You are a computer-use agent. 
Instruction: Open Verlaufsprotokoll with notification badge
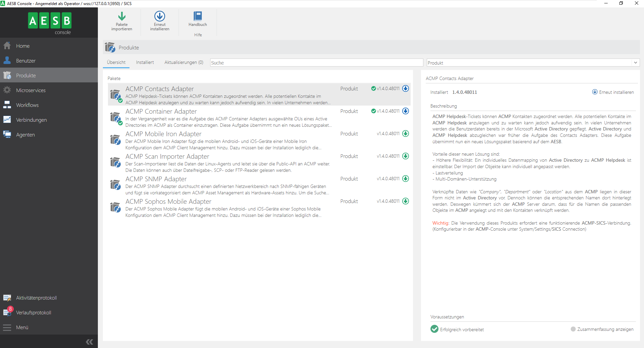(x=49, y=312)
